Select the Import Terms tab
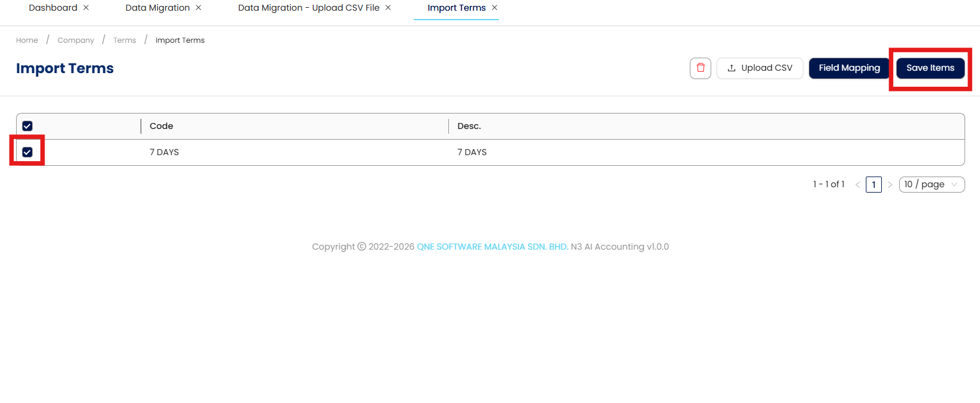Image resolution: width=980 pixels, height=403 pixels. click(457, 8)
